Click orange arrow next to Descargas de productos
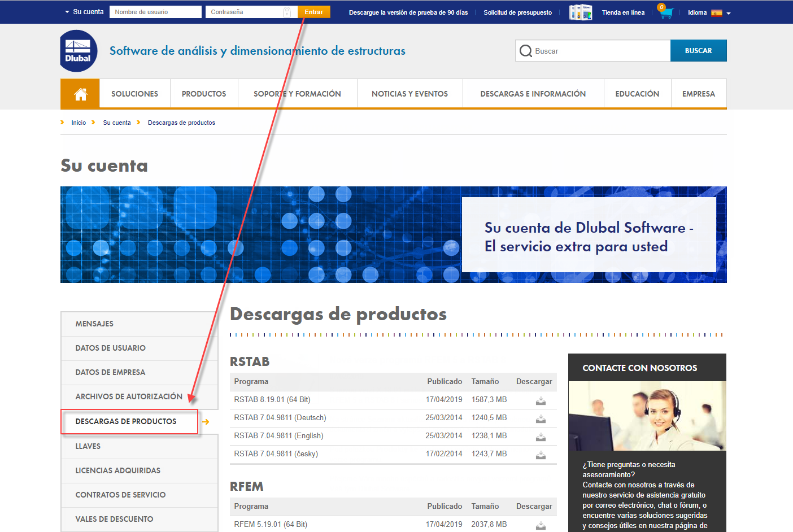This screenshot has height=532, width=793. tap(206, 422)
